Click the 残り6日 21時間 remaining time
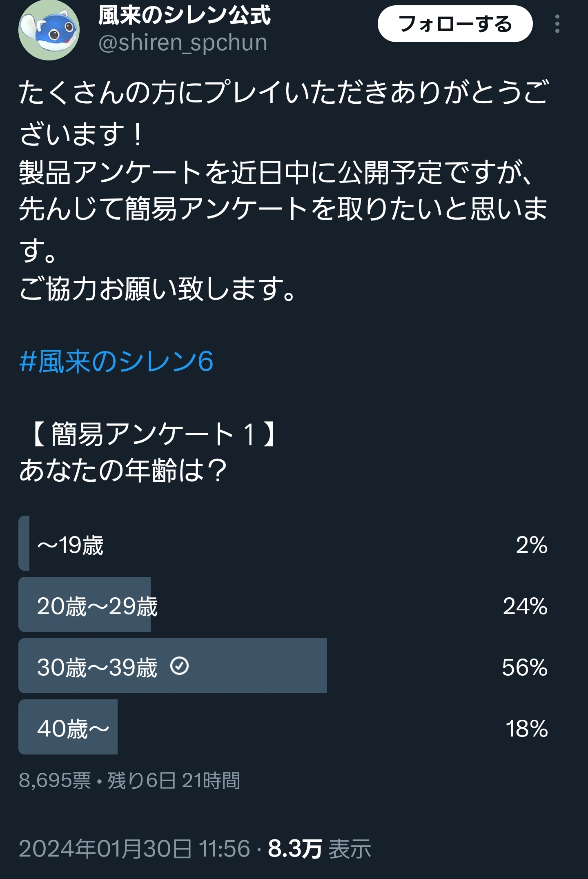This screenshot has width=588, height=879. (174, 780)
